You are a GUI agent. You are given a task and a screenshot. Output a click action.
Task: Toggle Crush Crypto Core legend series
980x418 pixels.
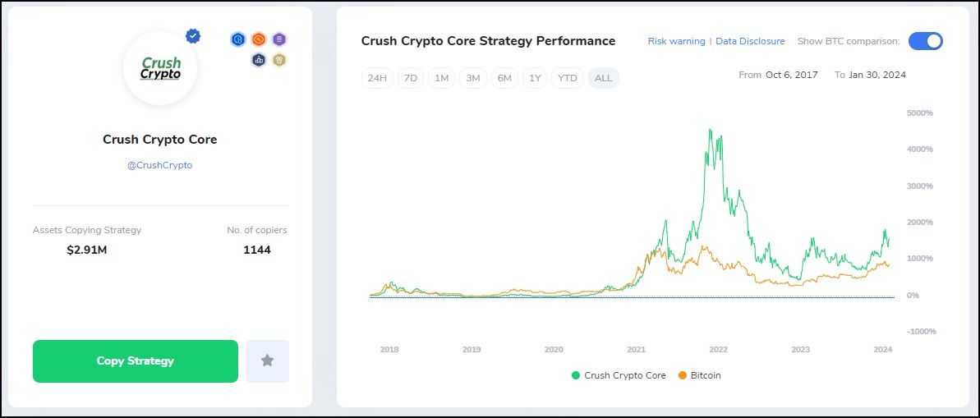(619, 375)
